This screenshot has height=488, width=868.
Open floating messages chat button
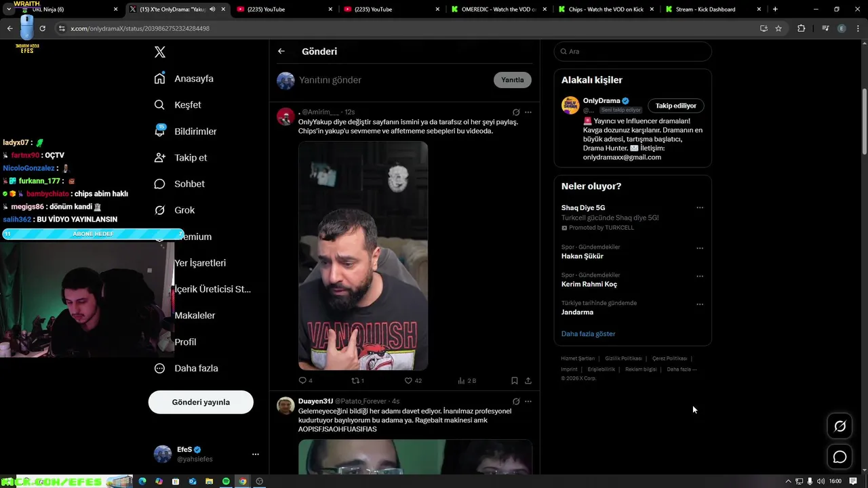840,457
